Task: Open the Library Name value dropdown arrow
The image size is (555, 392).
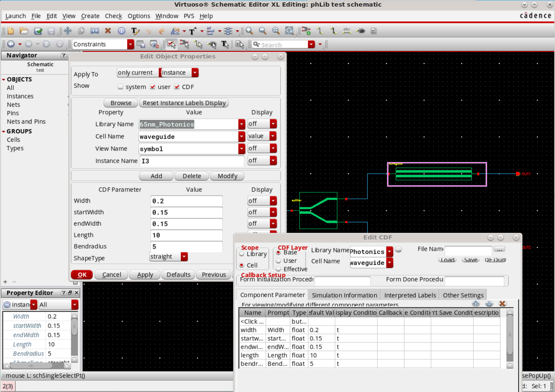Action: click(x=242, y=124)
